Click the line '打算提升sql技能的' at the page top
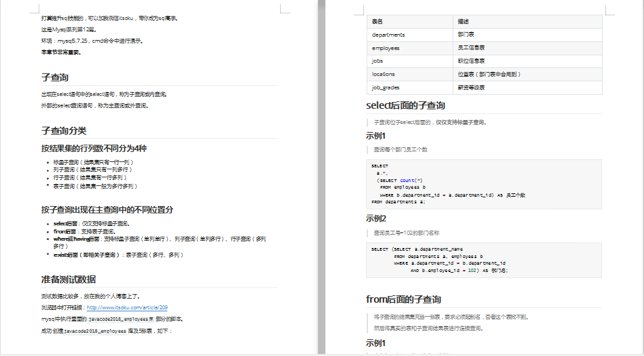Viewport: 644px width, 356px height. [x=109, y=18]
